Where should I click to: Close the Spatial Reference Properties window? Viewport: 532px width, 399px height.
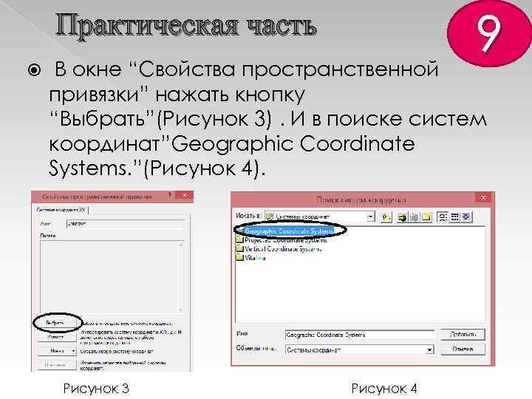(x=185, y=196)
